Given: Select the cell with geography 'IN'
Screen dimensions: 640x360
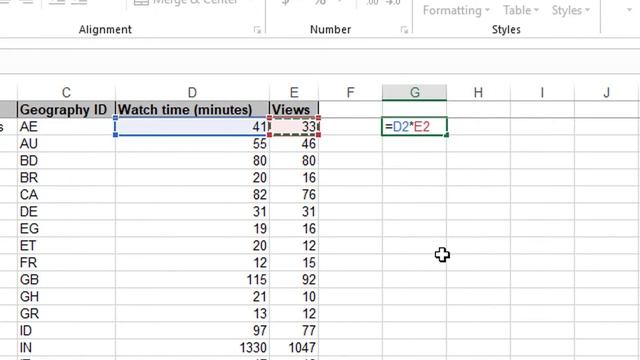Looking at the screenshot, I should click(66, 348).
